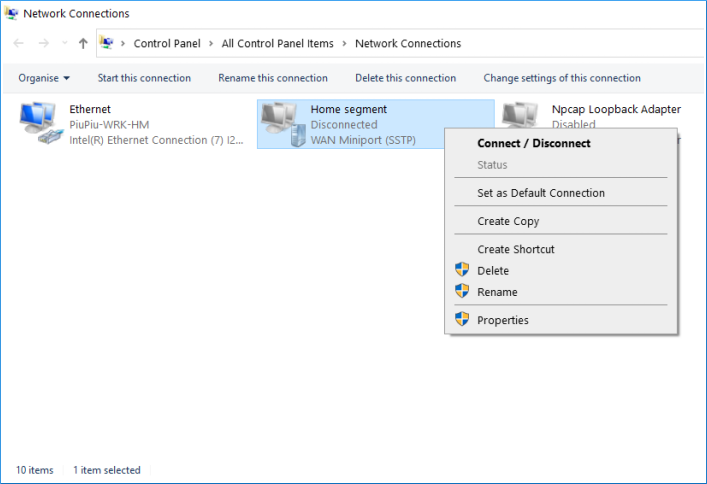Go back with the back arrow

(19, 44)
